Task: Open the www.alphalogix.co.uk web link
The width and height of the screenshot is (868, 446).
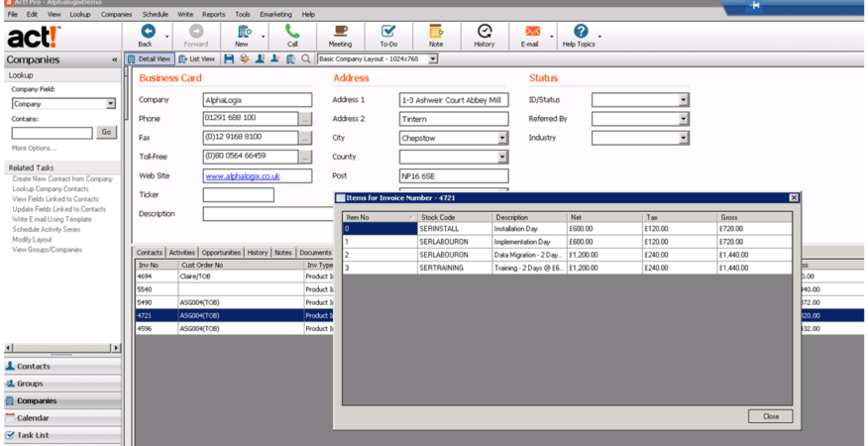Action: (243, 176)
